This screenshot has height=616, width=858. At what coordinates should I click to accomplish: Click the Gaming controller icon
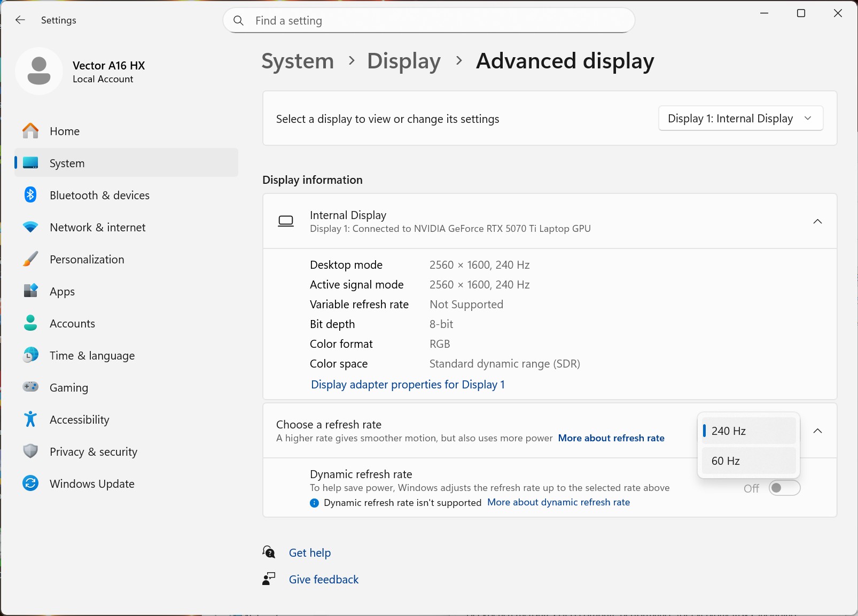click(30, 387)
